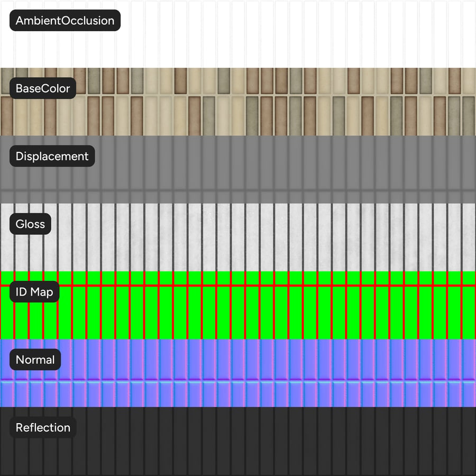
Task: Click the AmbientOcclusion label
Action: point(65,20)
